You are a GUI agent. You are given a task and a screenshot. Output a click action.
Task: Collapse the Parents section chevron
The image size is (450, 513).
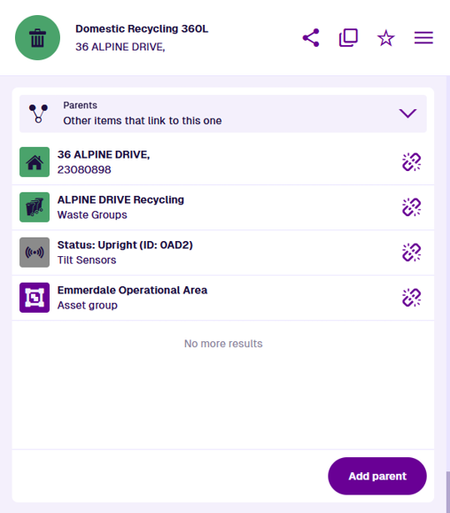pos(408,113)
